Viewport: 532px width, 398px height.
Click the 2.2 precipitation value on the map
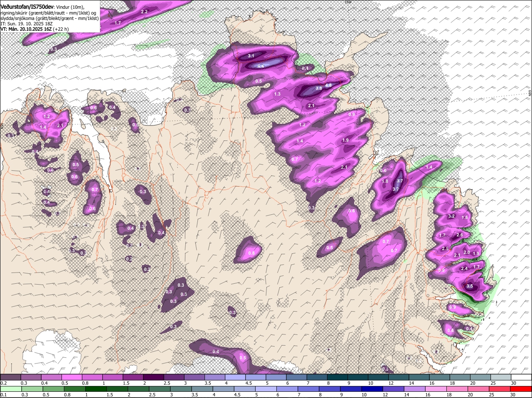click(144, 12)
